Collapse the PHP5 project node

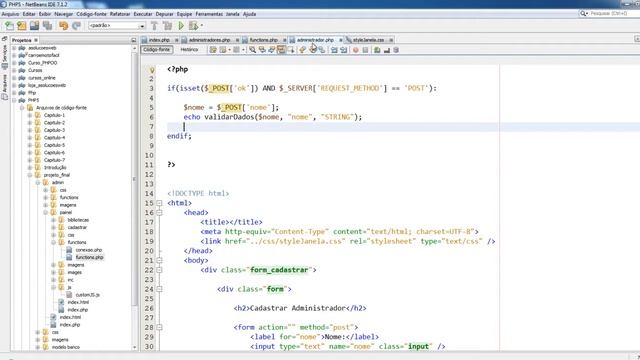[14, 100]
